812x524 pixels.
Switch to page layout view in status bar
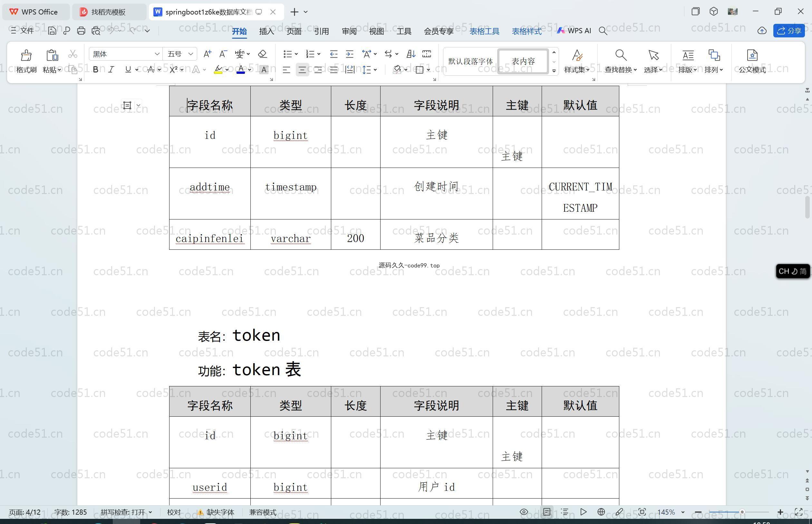[547, 512]
